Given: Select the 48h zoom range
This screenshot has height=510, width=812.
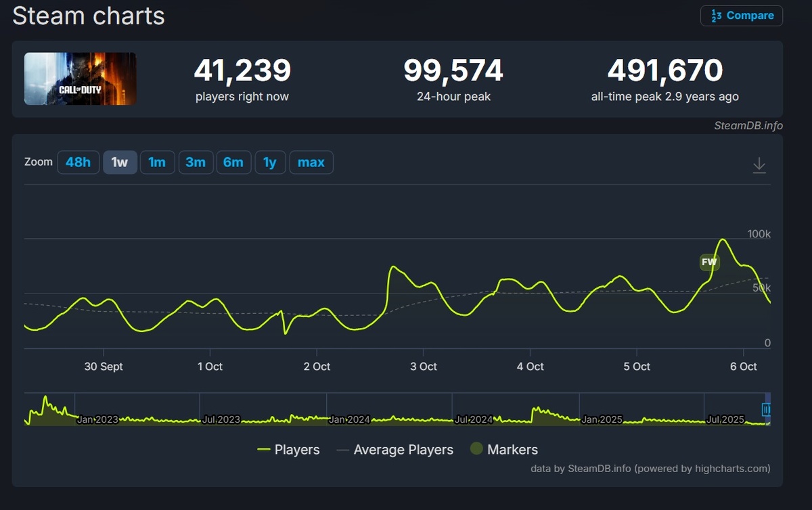Looking at the screenshot, I should [x=78, y=162].
